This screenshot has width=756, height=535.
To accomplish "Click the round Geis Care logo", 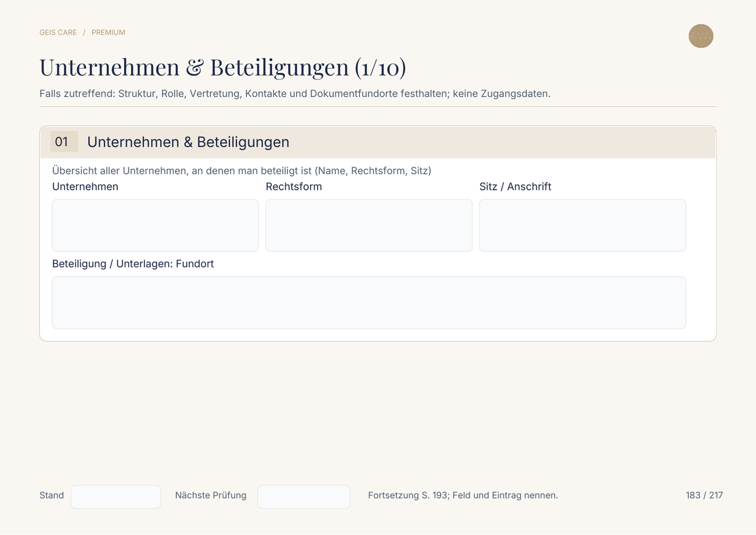I will [701, 36].
